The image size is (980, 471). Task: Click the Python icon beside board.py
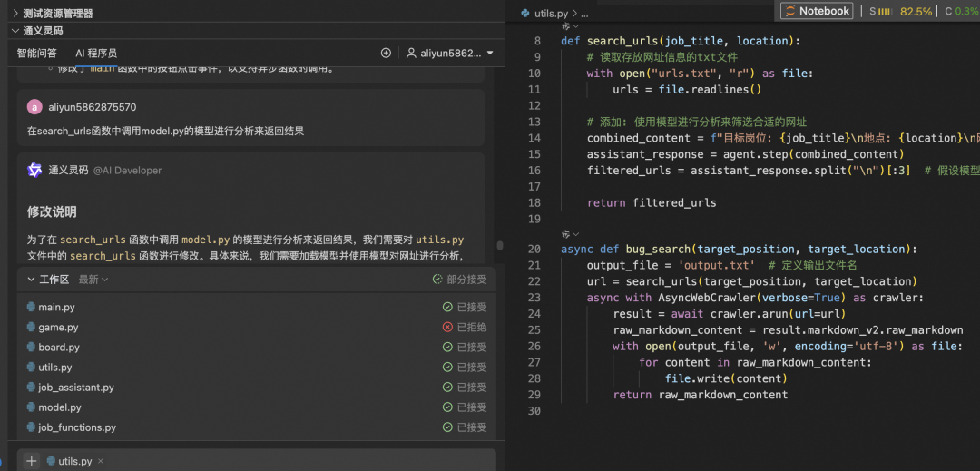[x=31, y=347]
